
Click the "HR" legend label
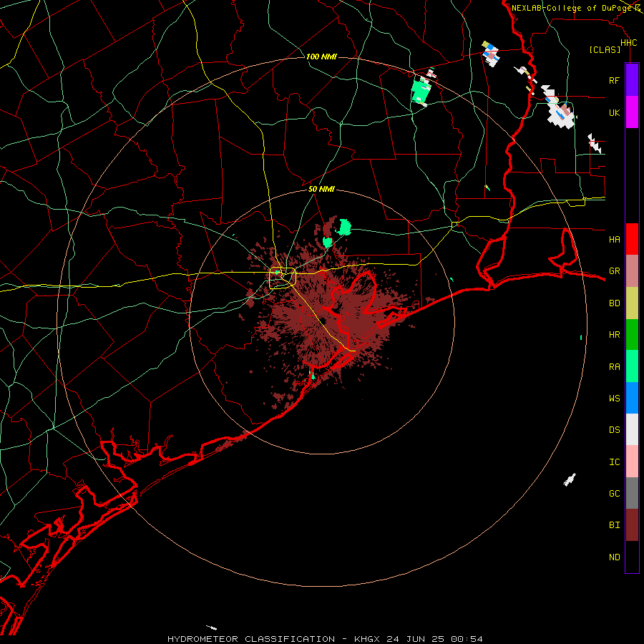615,335
